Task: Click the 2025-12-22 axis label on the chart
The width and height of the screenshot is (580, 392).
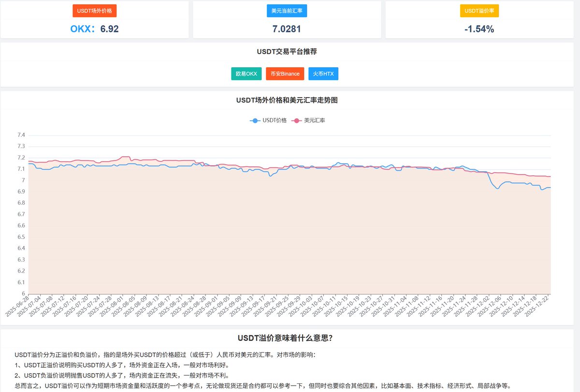Action: [536, 306]
